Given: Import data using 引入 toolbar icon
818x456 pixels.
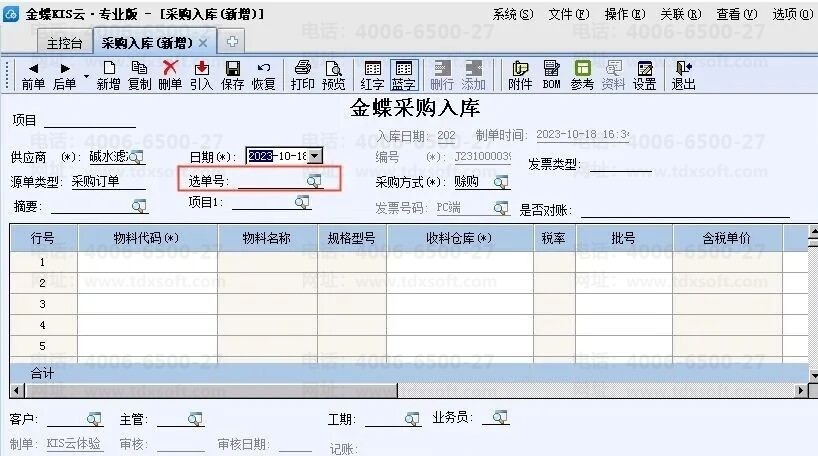Looking at the screenshot, I should (x=201, y=76).
